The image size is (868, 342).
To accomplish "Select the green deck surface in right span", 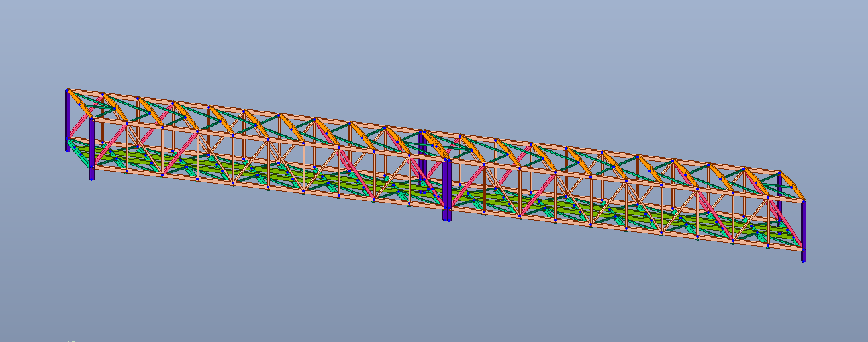I will coord(596,211).
